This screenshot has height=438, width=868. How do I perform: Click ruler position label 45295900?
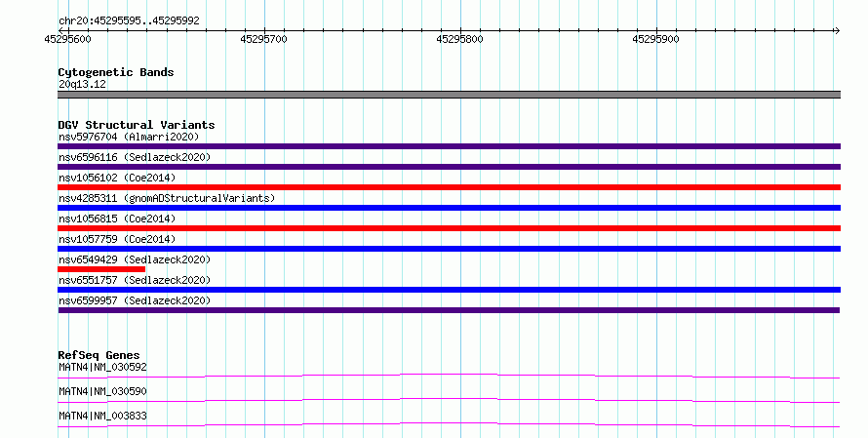pos(655,39)
